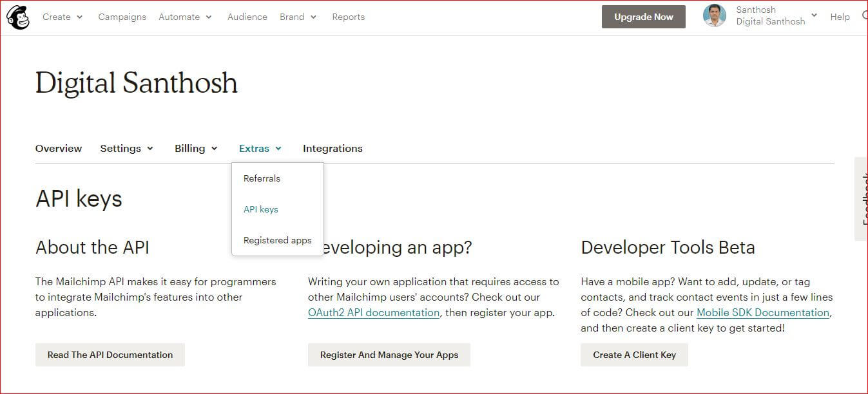
Task: Click Read The API Documentation button
Action: click(110, 355)
